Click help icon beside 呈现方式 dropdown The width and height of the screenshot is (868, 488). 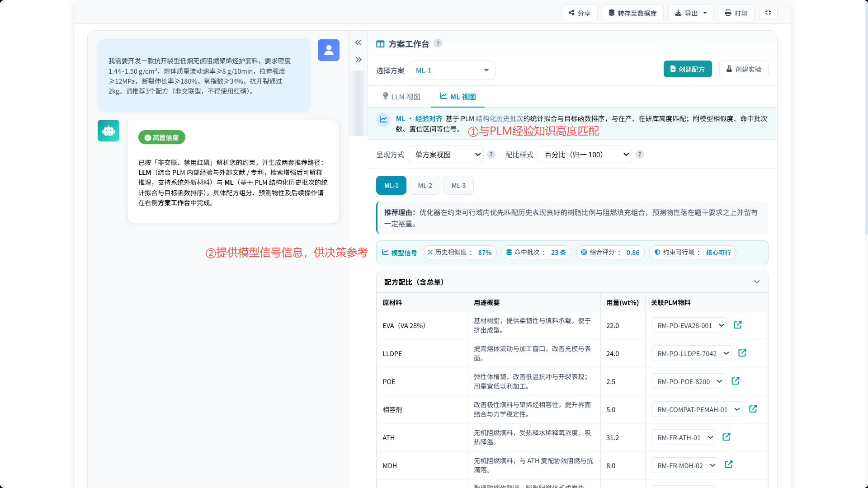click(491, 155)
